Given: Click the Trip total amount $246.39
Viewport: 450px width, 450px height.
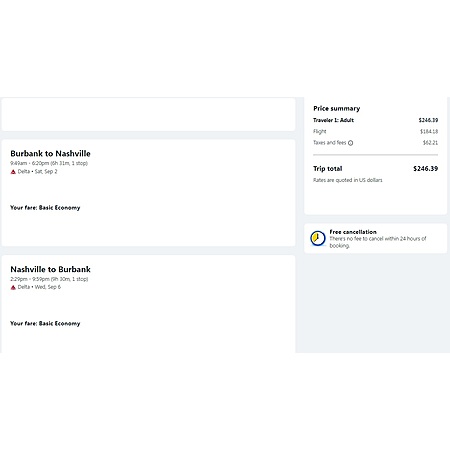Looking at the screenshot, I should click(425, 169).
